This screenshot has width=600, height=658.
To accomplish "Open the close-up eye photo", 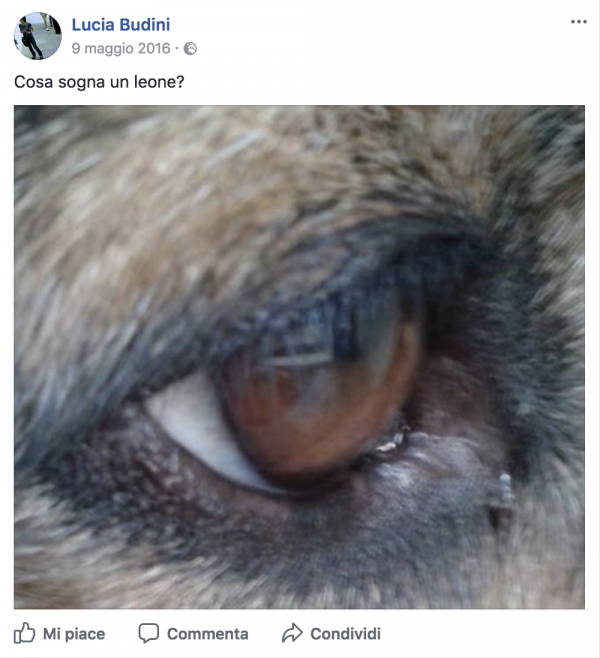I will [299, 357].
